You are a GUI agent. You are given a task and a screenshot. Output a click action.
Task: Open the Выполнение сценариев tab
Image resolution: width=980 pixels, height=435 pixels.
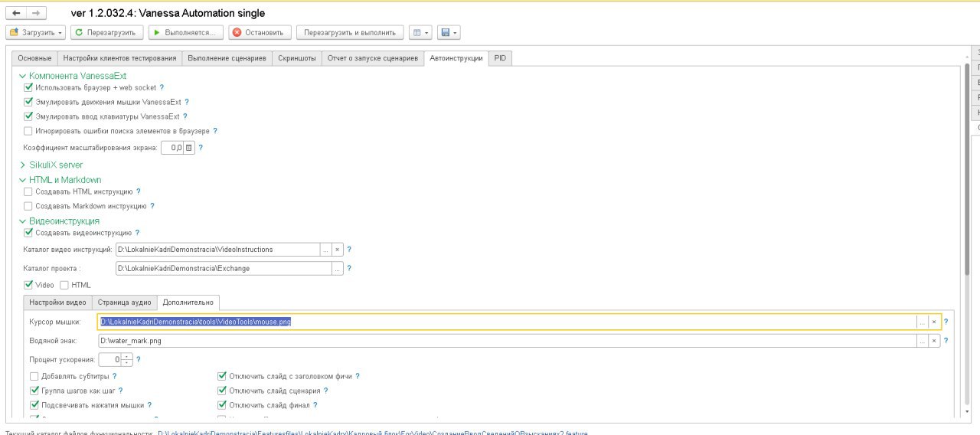coord(227,58)
